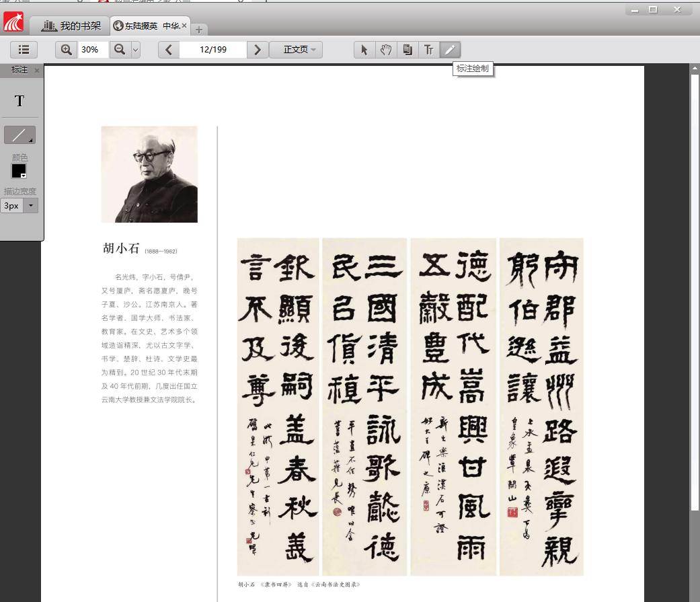Viewport: 700px width, 602px height.
Task: Zoom in with the magnifier plus icon
Action: (x=66, y=50)
